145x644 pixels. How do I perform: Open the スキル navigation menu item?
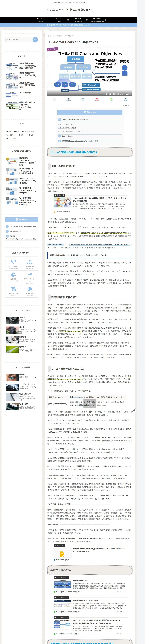point(59,20)
